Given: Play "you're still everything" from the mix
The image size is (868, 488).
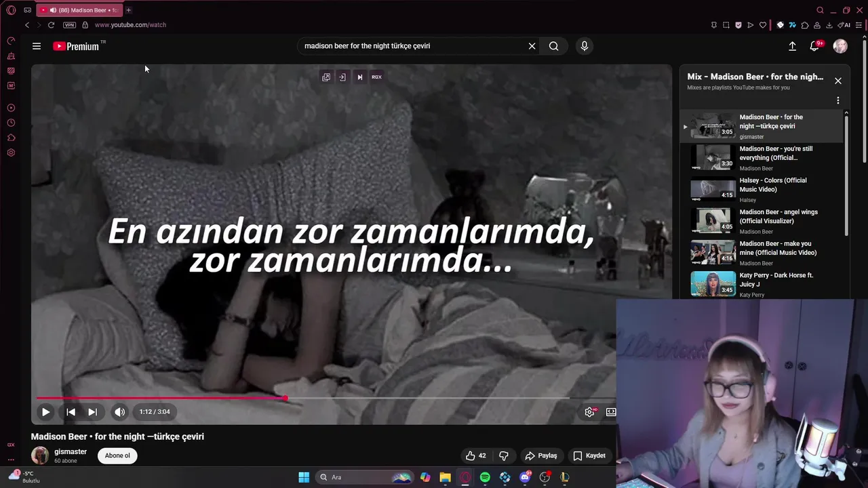Looking at the screenshot, I should click(762, 158).
